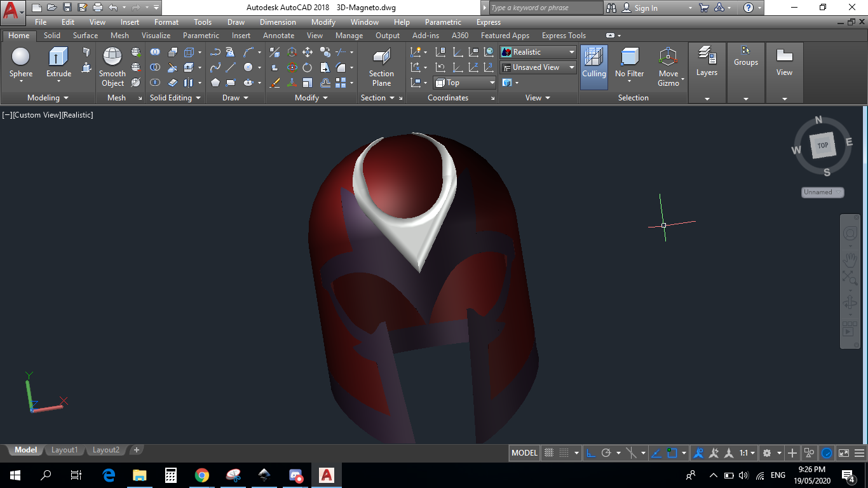Click the Move Gizmo icon
This screenshot has width=868, height=488.
click(668, 57)
